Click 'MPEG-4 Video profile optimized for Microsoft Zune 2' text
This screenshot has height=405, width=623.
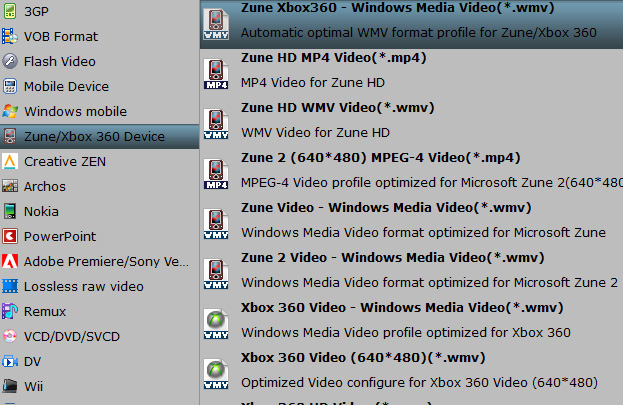(432, 183)
